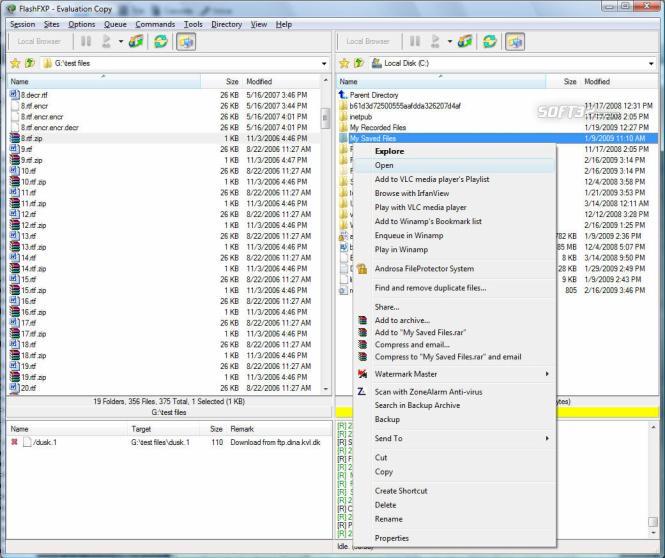The width and height of the screenshot is (665, 558).
Task: Open the Session menu
Action: point(22,24)
